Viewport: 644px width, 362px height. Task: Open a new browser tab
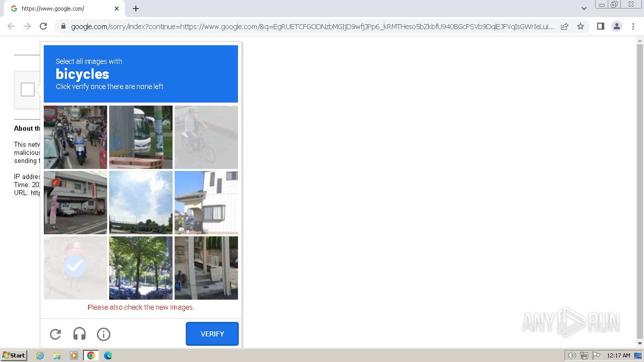pyautogui.click(x=136, y=9)
